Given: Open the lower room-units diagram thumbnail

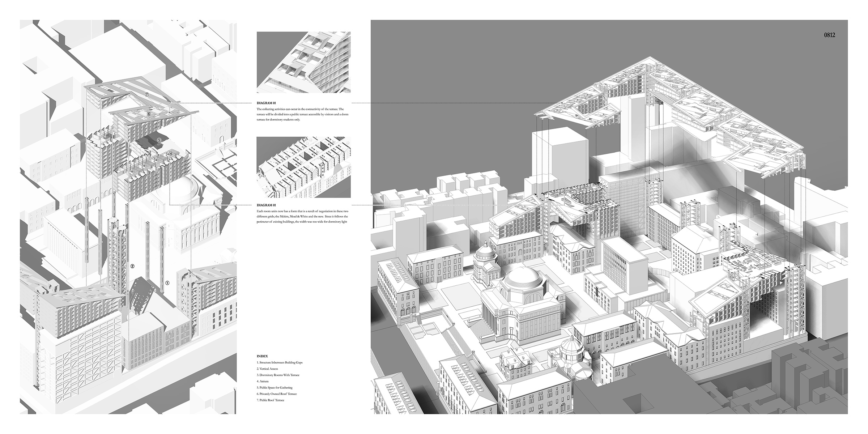Looking at the screenshot, I should [303, 167].
